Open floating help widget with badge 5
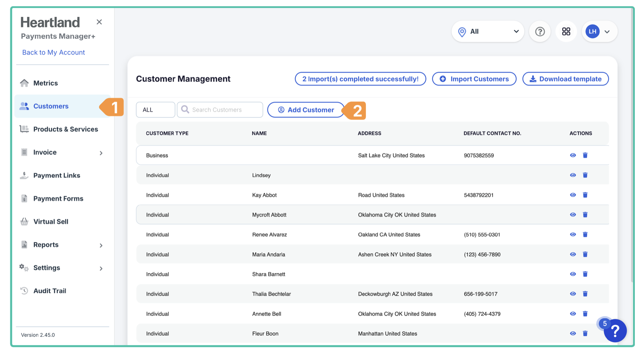 pos(615,331)
